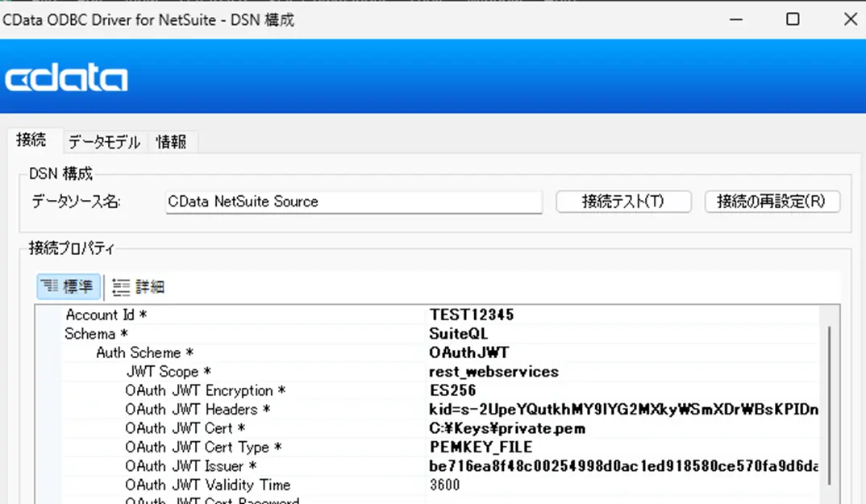Click the JWT Scope property label
Viewport: 866px width, 504px height.
[169, 372]
